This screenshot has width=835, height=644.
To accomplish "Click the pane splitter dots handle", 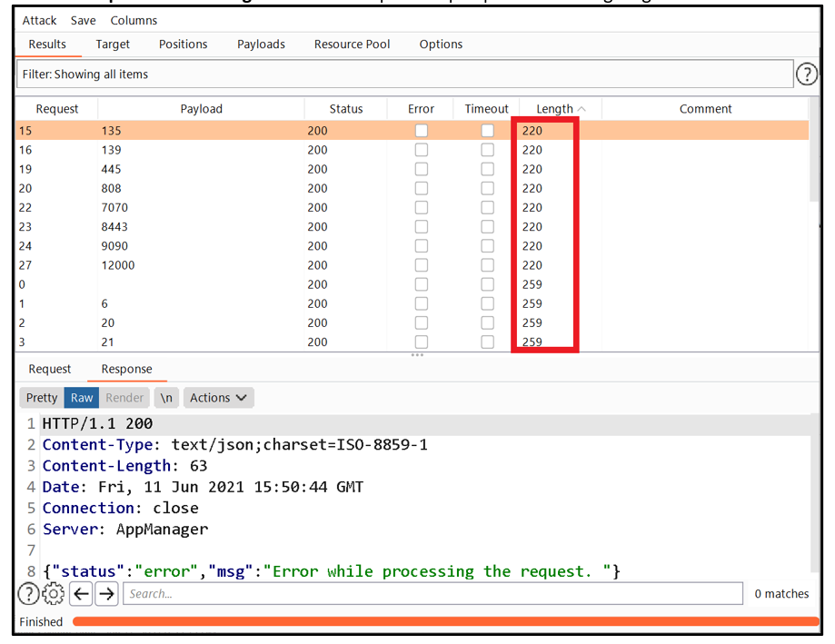I will [x=417, y=355].
